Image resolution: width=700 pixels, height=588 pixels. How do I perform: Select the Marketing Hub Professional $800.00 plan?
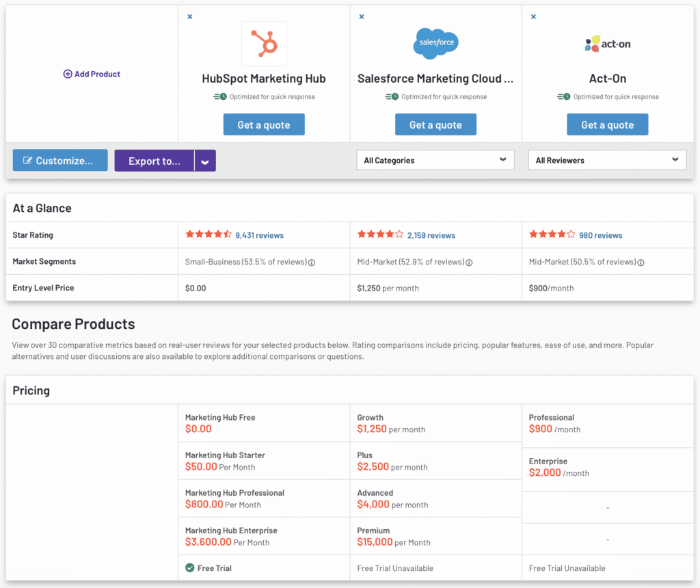click(x=264, y=498)
